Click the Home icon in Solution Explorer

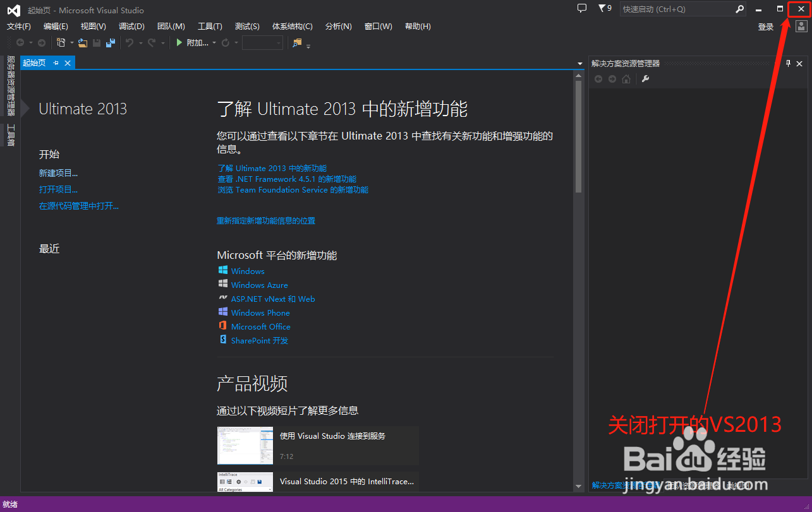(x=626, y=78)
